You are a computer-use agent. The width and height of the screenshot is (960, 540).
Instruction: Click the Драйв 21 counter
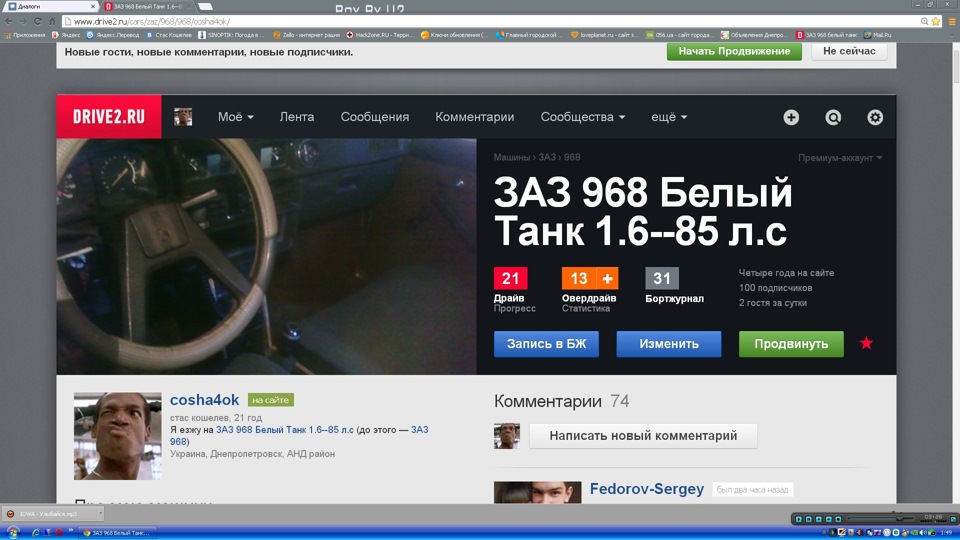pyautogui.click(x=511, y=279)
